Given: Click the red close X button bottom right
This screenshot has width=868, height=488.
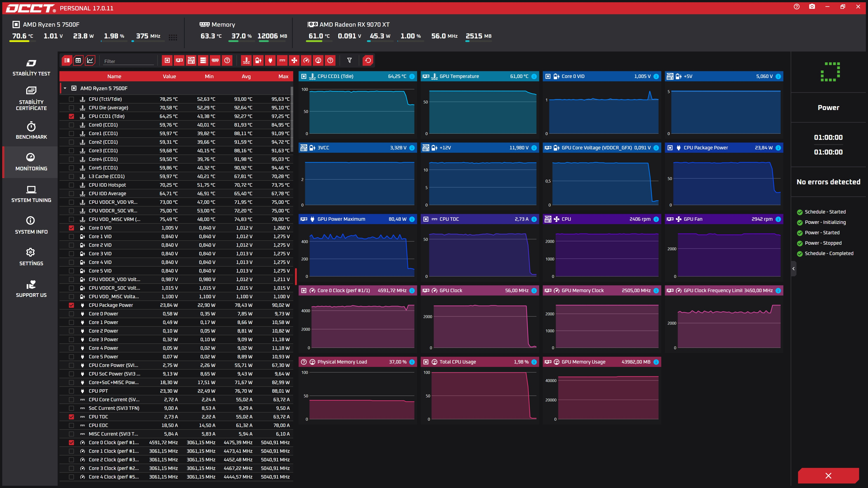Looking at the screenshot, I should [828, 476].
